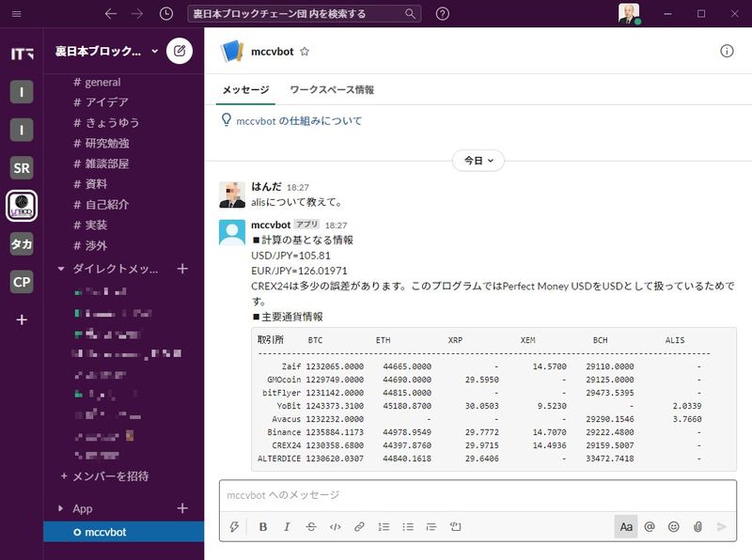Screen dimensions: 752x560
Task: Click メンバーを招待 in sidebar
Action: [x=111, y=476]
